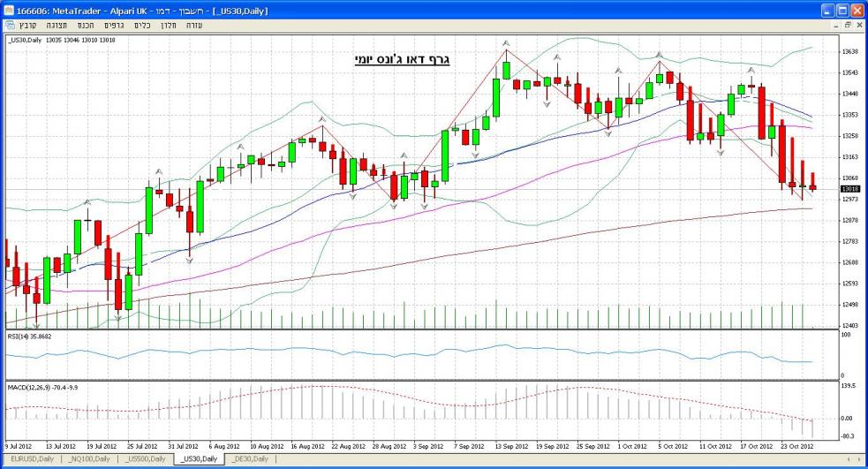Click the current price label 13018
The image size is (868, 469).
(849, 188)
